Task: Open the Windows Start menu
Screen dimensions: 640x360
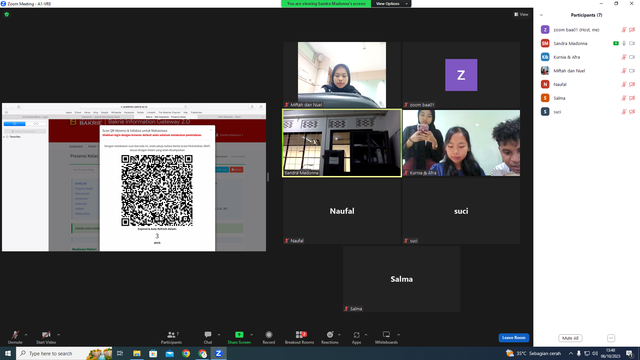Action: click(x=8, y=353)
